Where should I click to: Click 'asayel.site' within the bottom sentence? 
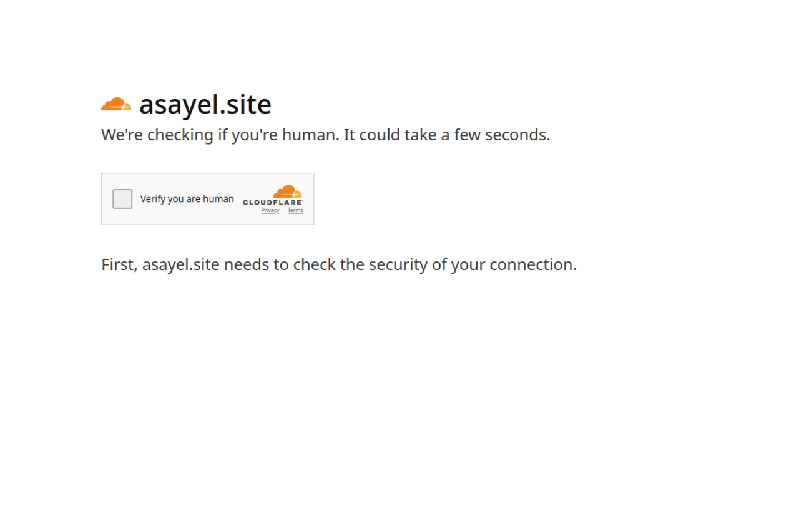coord(181,265)
